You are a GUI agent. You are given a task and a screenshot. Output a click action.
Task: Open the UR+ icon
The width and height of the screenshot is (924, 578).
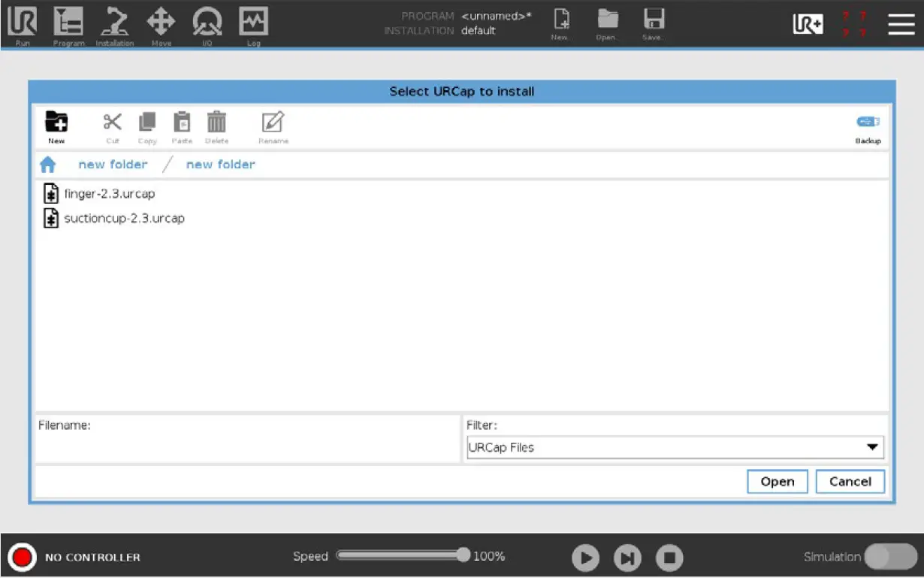[808, 25]
